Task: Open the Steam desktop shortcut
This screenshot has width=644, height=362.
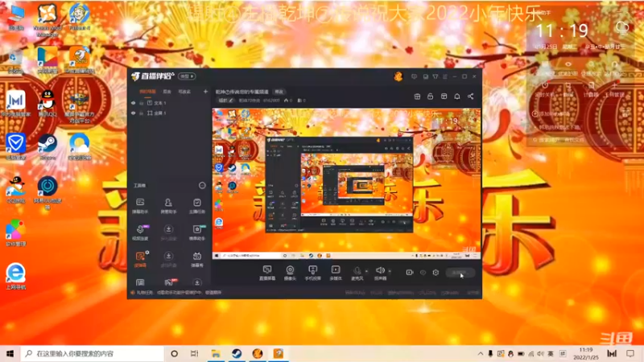Action: [47, 147]
